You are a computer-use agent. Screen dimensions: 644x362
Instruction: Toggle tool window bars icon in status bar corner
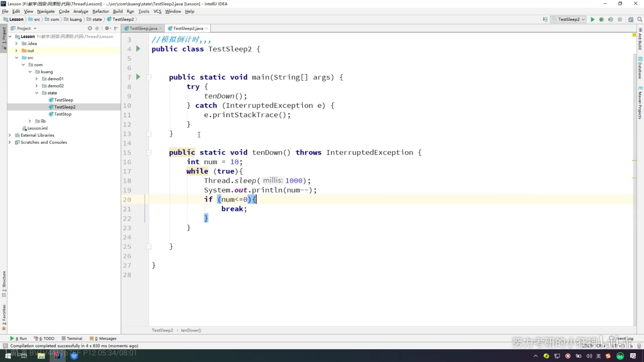[x=5, y=346]
